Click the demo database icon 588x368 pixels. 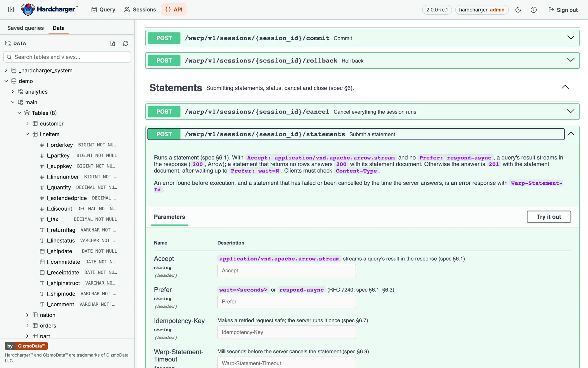tap(14, 81)
